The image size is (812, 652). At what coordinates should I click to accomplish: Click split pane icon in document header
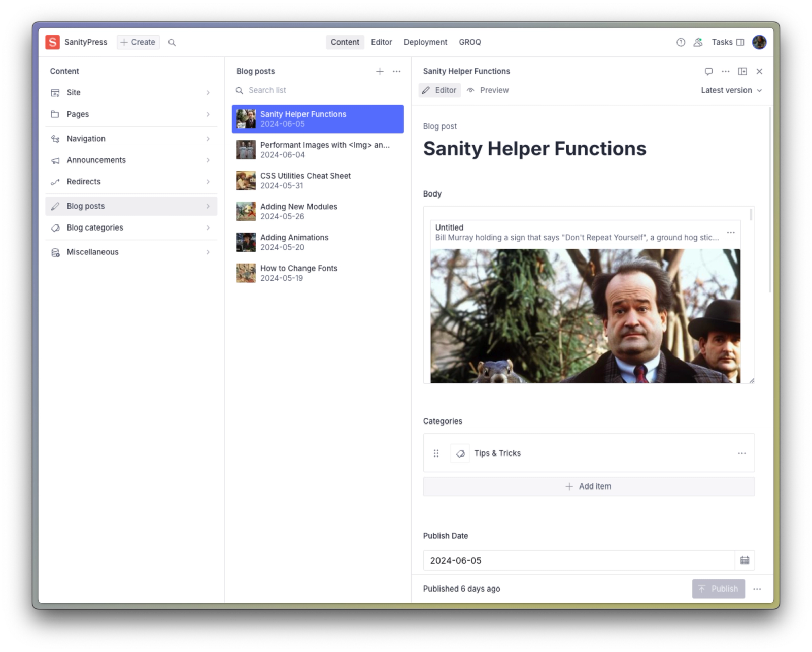pyautogui.click(x=742, y=71)
